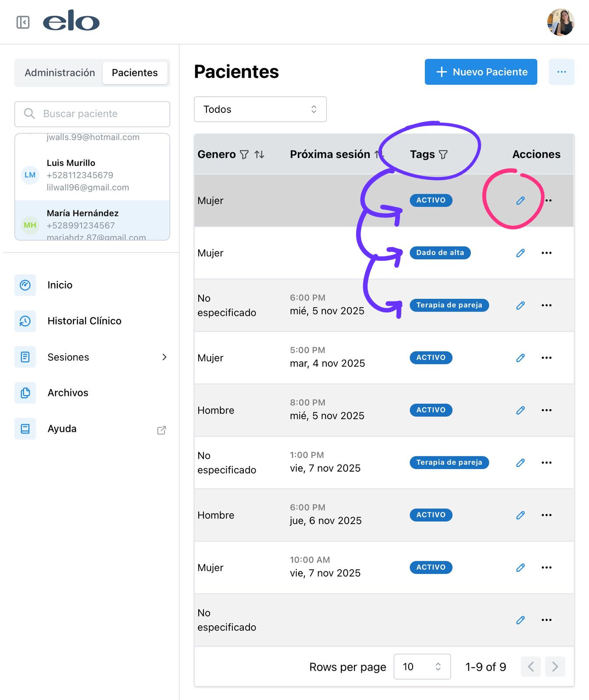Select the Pacientes tab
This screenshot has height=700, width=589.
pyautogui.click(x=135, y=73)
